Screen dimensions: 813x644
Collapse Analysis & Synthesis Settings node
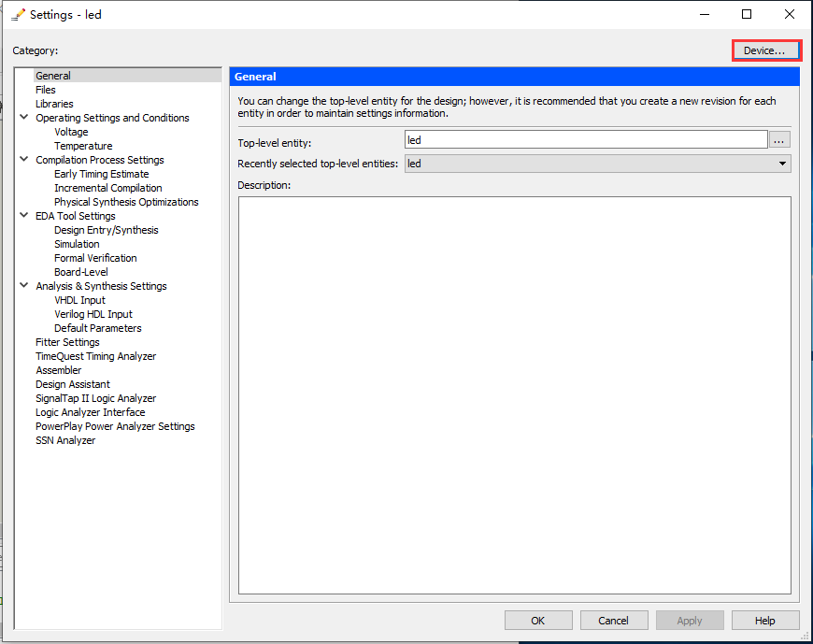click(x=24, y=286)
